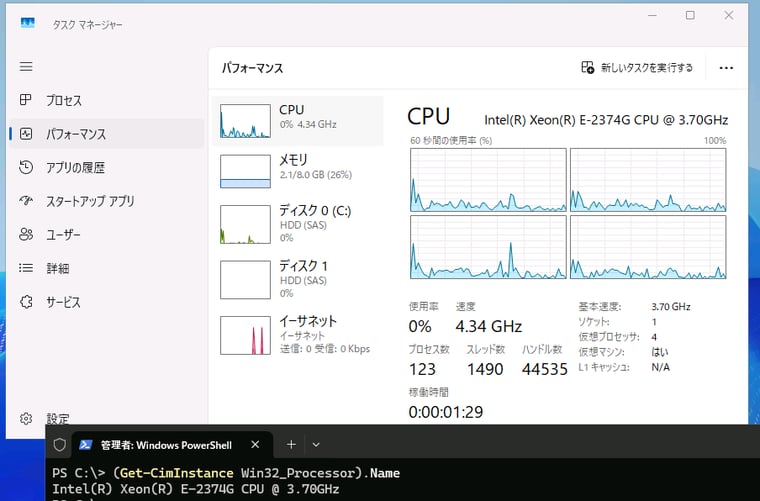Click the ユーザー people icon

pos(26,235)
